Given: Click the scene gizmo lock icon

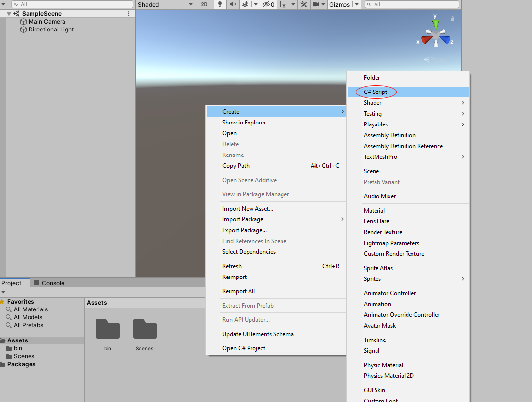Looking at the screenshot, I should tap(452, 19).
